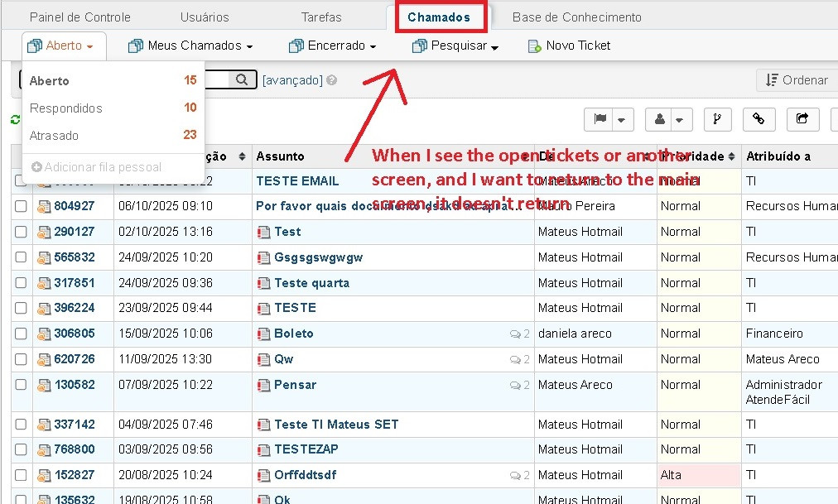
Task: Click the Ordenar sort button
Action: point(795,79)
